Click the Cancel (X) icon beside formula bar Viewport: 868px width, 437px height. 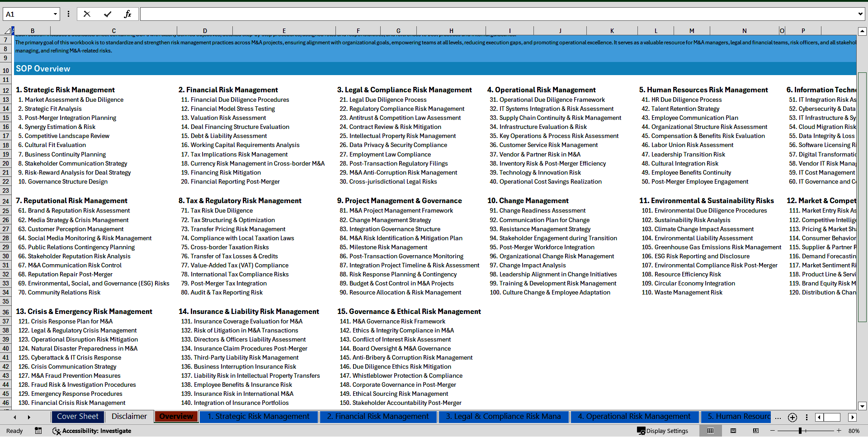click(86, 14)
